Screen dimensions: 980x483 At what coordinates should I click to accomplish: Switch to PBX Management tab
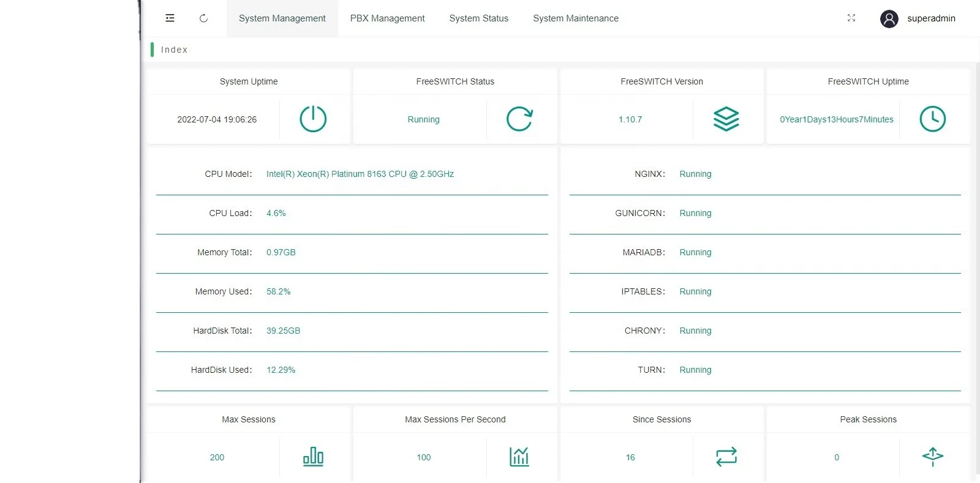pos(387,18)
